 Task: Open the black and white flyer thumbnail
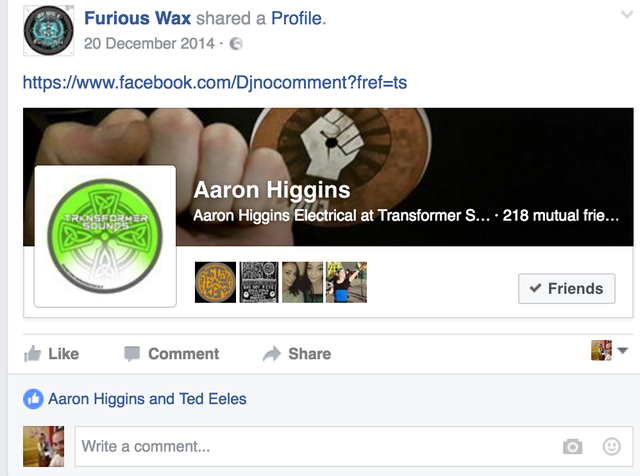click(259, 282)
